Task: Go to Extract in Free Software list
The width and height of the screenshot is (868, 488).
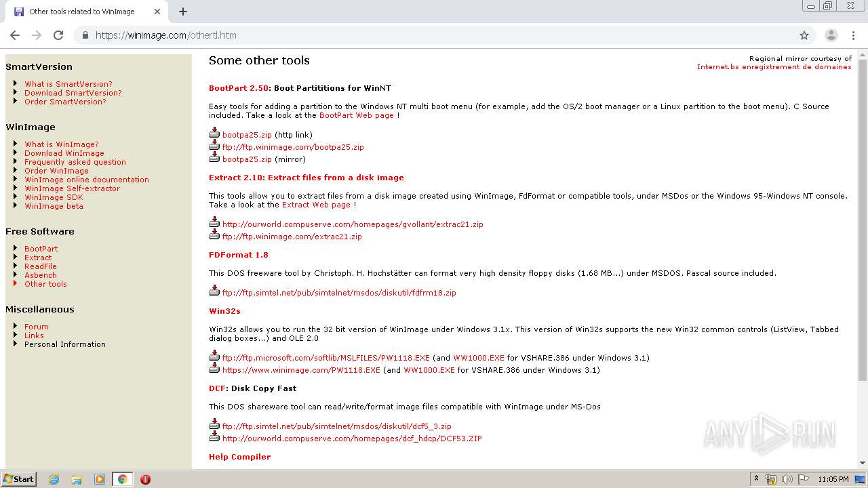Action: [38, 258]
